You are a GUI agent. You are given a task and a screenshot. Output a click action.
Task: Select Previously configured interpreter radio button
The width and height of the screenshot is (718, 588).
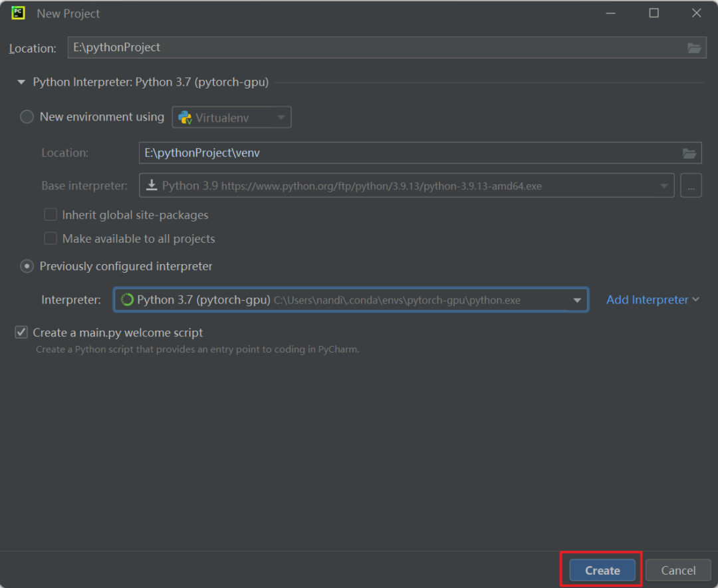click(27, 266)
